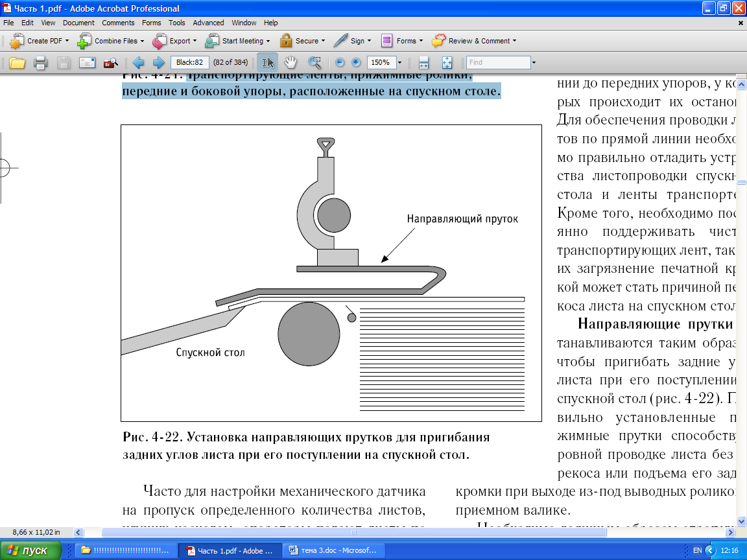Click the Save diskette icon
Image resolution: width=747 pixels, height=560 pixels.
[64, 62]
